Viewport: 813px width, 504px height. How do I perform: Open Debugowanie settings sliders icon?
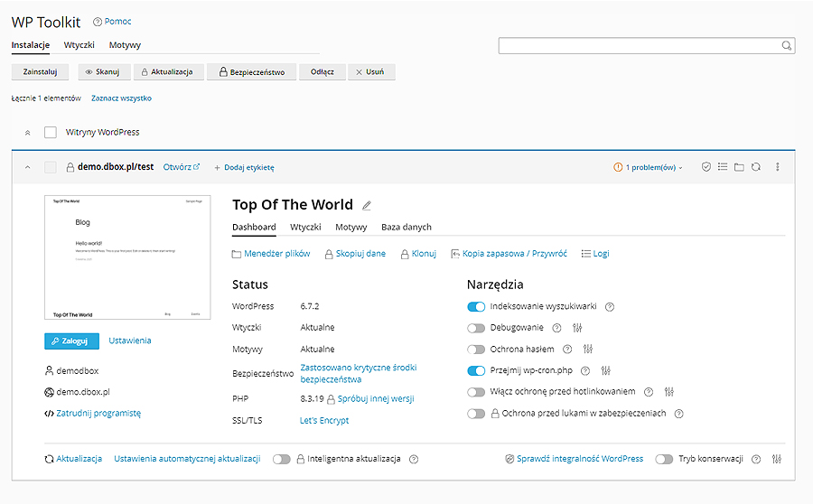[578, 328]
